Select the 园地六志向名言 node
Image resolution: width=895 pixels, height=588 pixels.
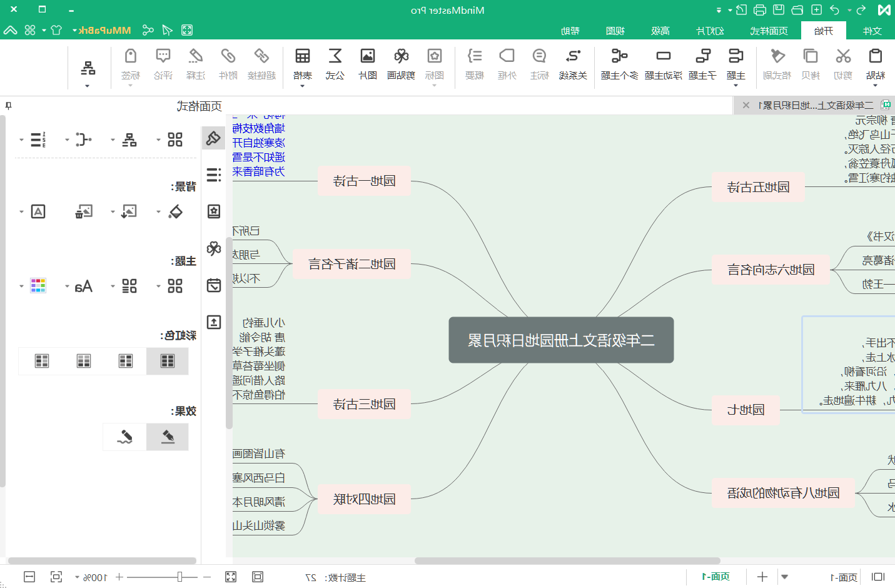click(x=771, y=270)
